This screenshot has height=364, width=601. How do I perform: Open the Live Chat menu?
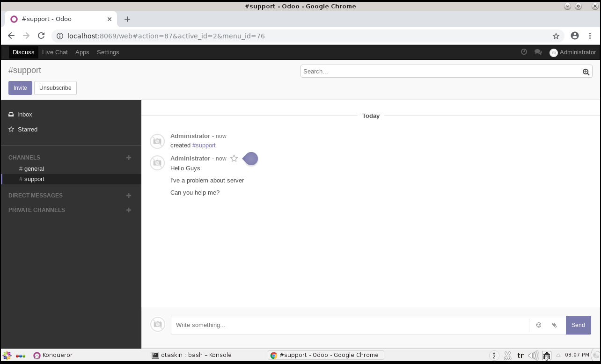(55, 52)
